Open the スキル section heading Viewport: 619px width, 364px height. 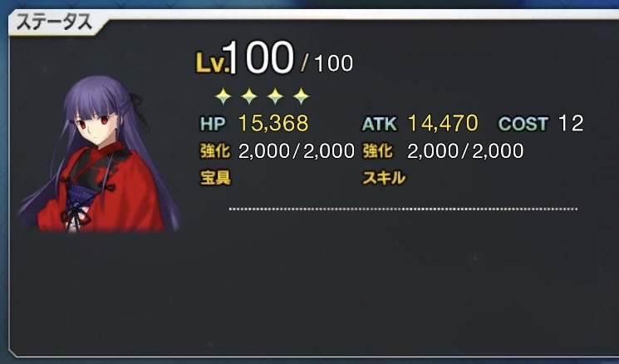(x=384, y=179)
